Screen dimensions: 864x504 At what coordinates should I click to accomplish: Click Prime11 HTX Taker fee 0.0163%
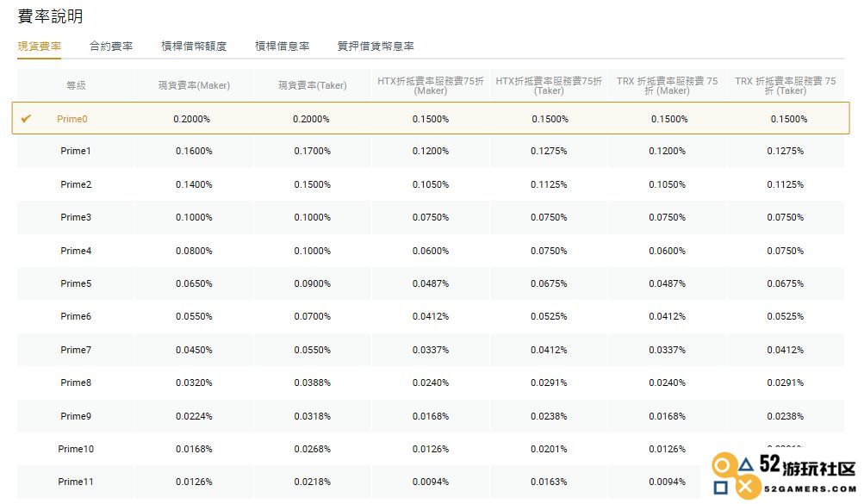pyautogui.click(x=549, y=482)
